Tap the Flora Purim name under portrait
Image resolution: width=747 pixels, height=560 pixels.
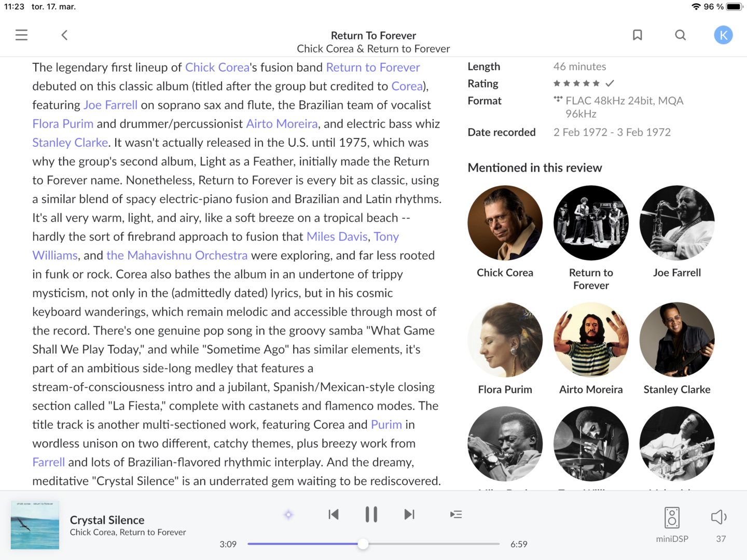[505, 389]
